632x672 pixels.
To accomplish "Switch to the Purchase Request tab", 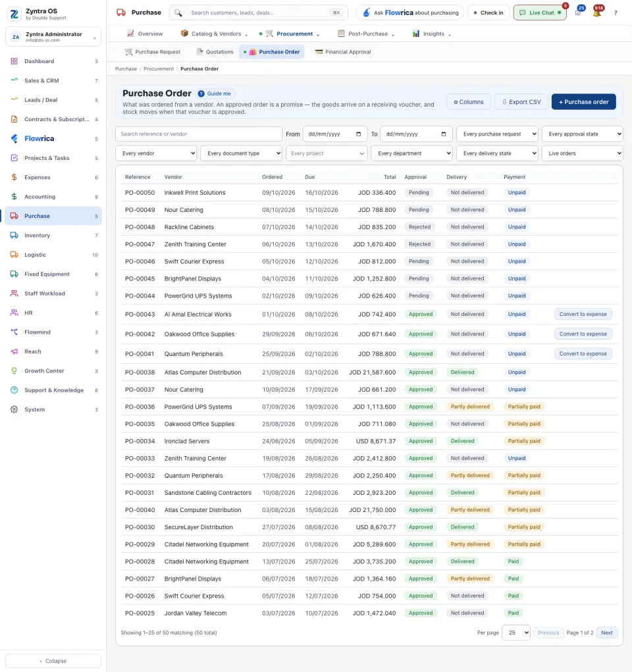I will (x=153, y=52).
